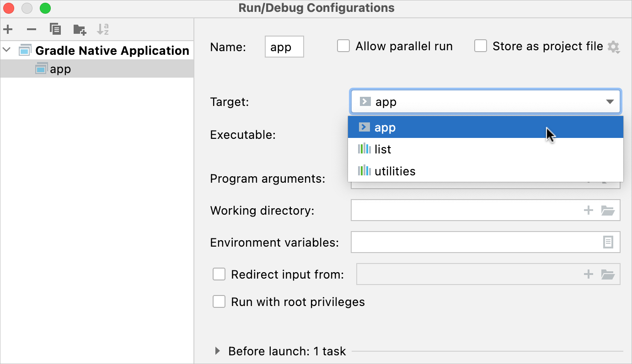Edit Environment variables list icon
The height and width of the screenshot is (364, 632).
608,242
